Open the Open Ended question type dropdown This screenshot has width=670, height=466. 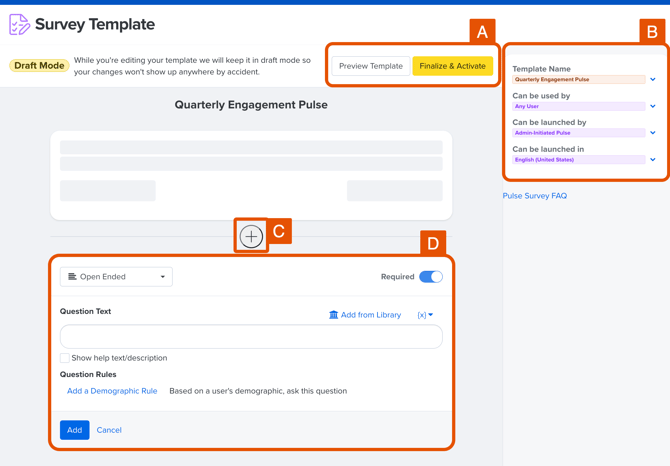point(116,277)
